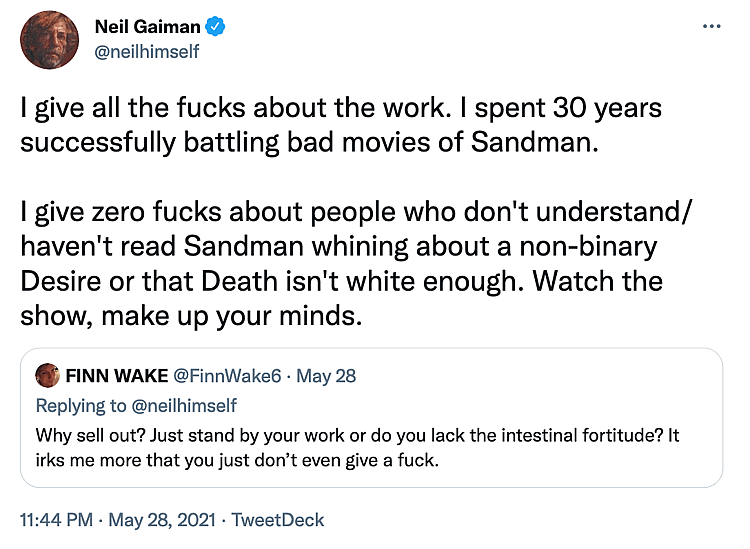Screen dimensions: 750x549
Task: Click the May 28 date in quoted tweet
Action: point(328,377)
